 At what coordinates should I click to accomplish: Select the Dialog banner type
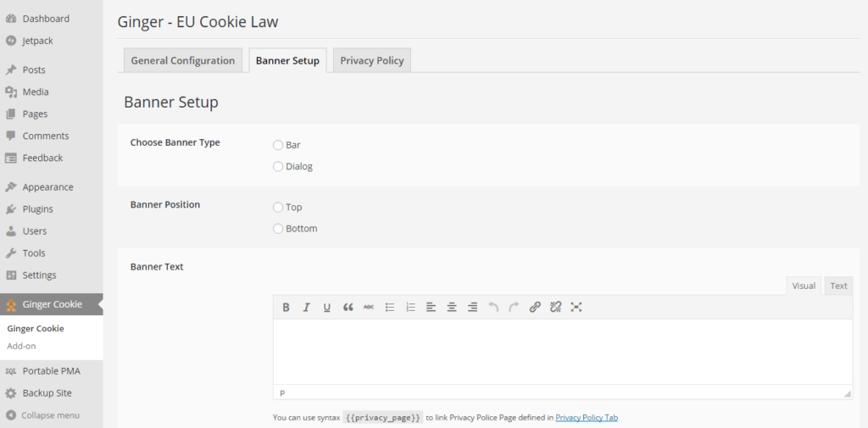[x=278, y=167]
